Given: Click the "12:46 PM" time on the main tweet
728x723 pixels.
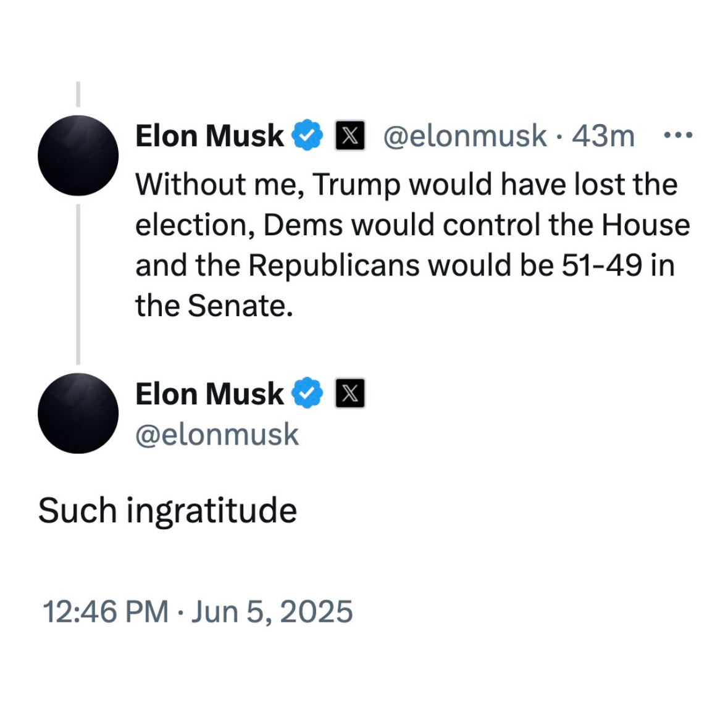Looking at the screenshot, I should point(106,612).
